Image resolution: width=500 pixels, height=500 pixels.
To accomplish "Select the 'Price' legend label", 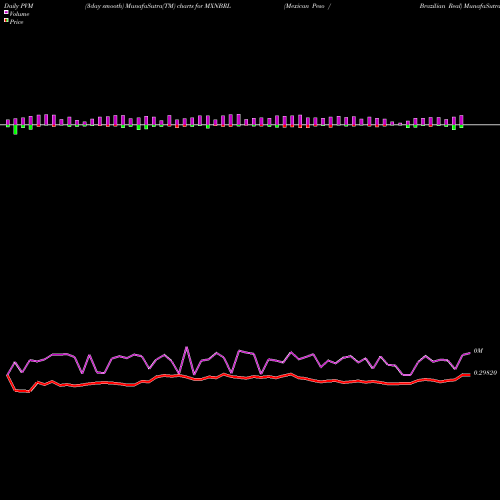I will [16, 22].
